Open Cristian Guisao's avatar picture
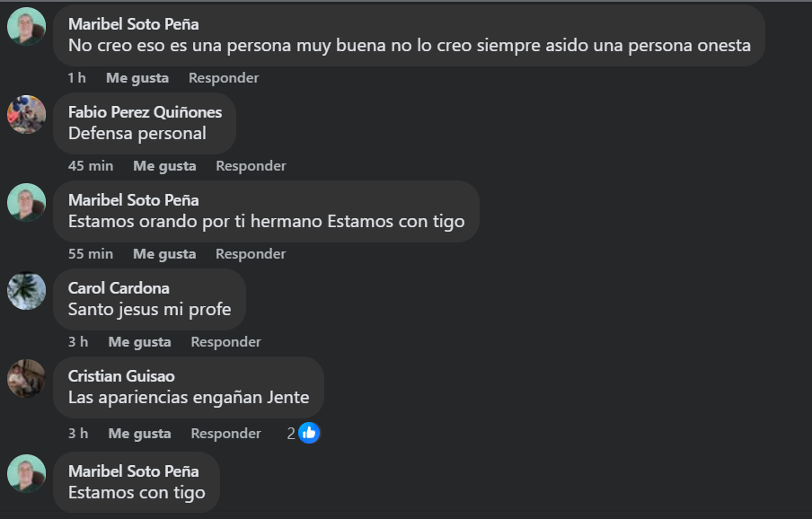 point(26,378)
